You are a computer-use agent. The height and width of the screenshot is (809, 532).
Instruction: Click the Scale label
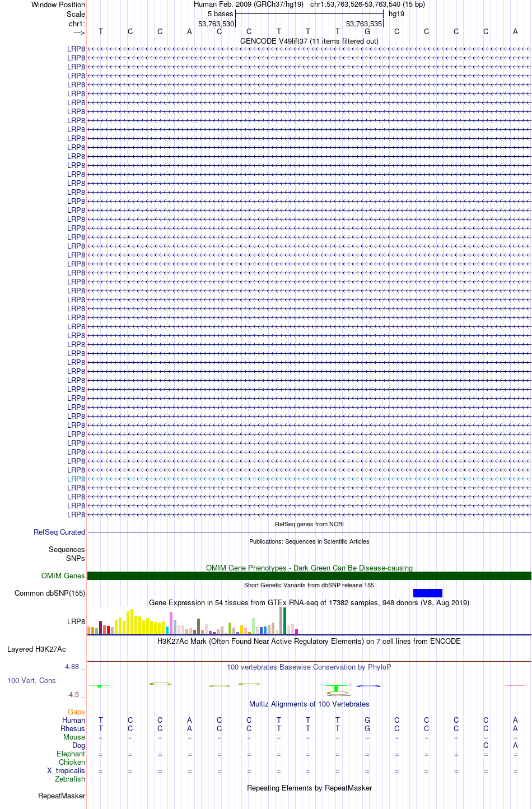[x=76, y=14]
